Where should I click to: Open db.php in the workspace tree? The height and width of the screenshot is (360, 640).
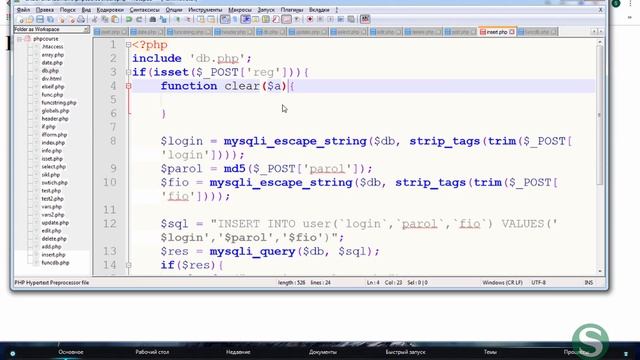[x=50, y=71]
